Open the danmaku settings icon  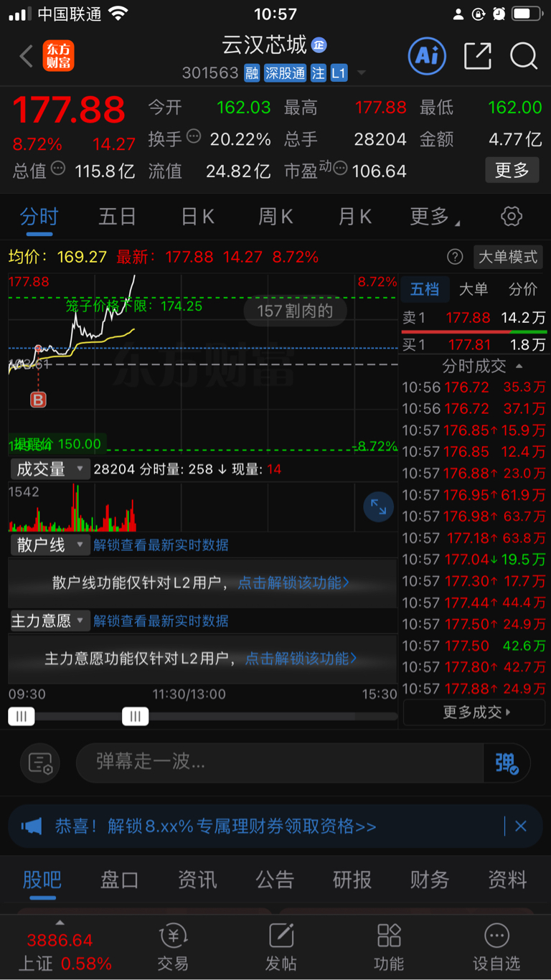pos(41,763)
